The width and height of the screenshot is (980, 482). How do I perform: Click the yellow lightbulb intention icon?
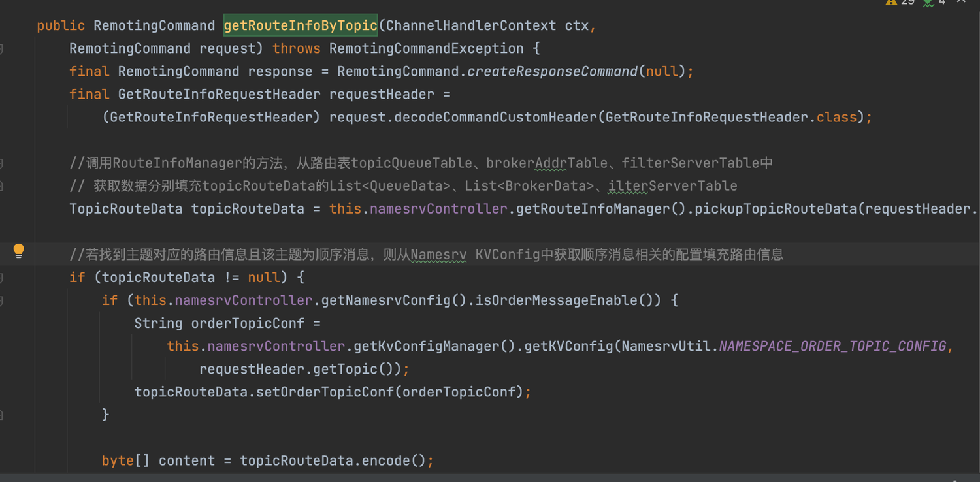(x=19, y=251)
